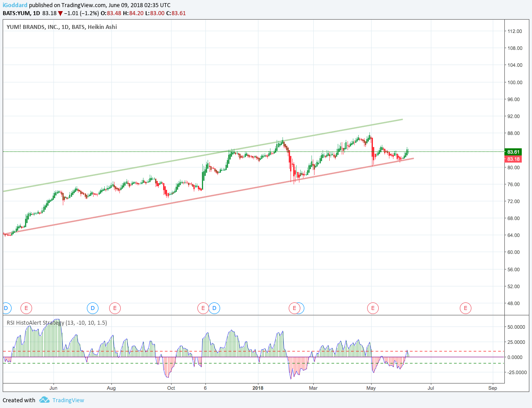Select the lower red channel trendline
The image size is (532, 408).
[x=209, y=196]
